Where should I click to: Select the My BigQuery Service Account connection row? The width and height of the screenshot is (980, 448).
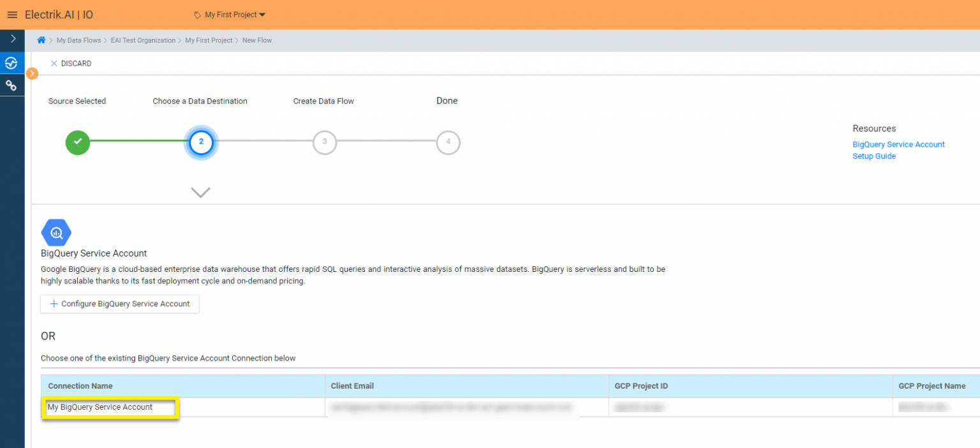click(109, 407)
